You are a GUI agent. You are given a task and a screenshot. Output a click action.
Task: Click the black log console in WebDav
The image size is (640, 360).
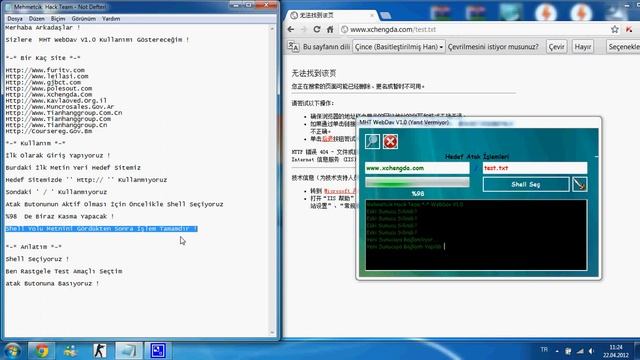coord(476,235)
